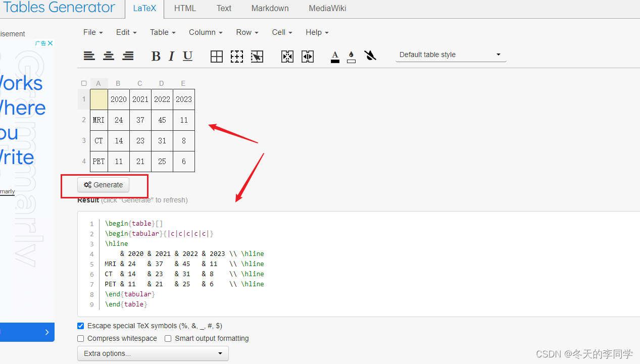Click the empty highlighted cell A1
Image resolution: width=640 pixels, height=364 pixels.
(x=99, y=99)
